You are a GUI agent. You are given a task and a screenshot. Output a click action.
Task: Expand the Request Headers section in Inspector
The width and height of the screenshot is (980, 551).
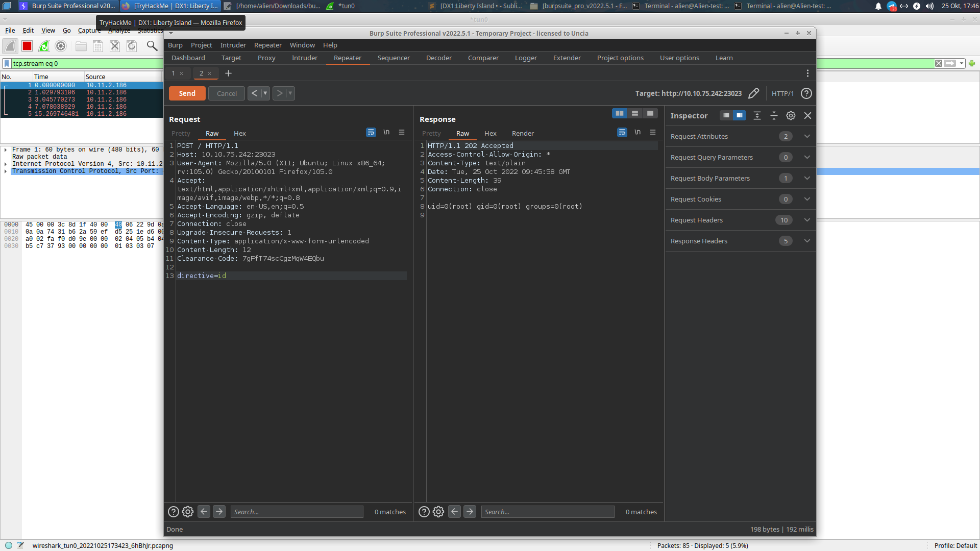point(807,220)
